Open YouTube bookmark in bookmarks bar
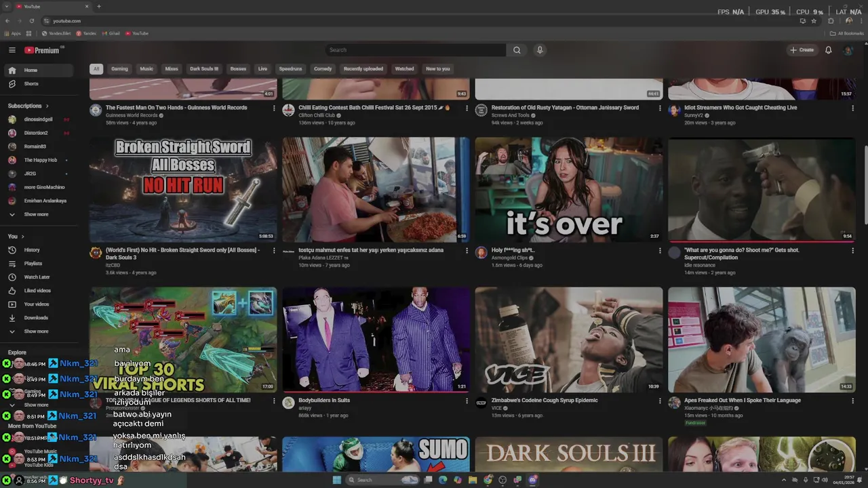Image resolution: width=868 pixels, height=488 pixels. click(136, 33)
